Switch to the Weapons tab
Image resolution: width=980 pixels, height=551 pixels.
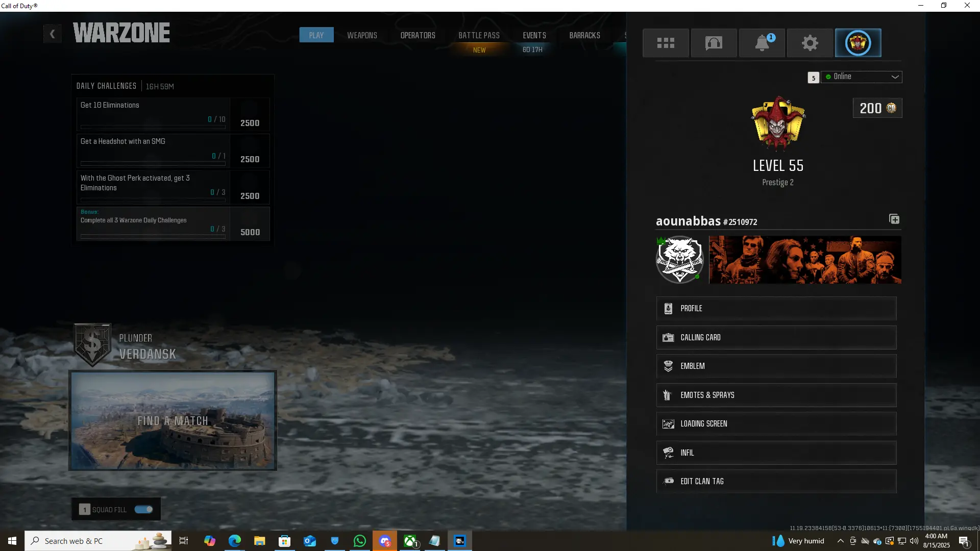point(362,35)
